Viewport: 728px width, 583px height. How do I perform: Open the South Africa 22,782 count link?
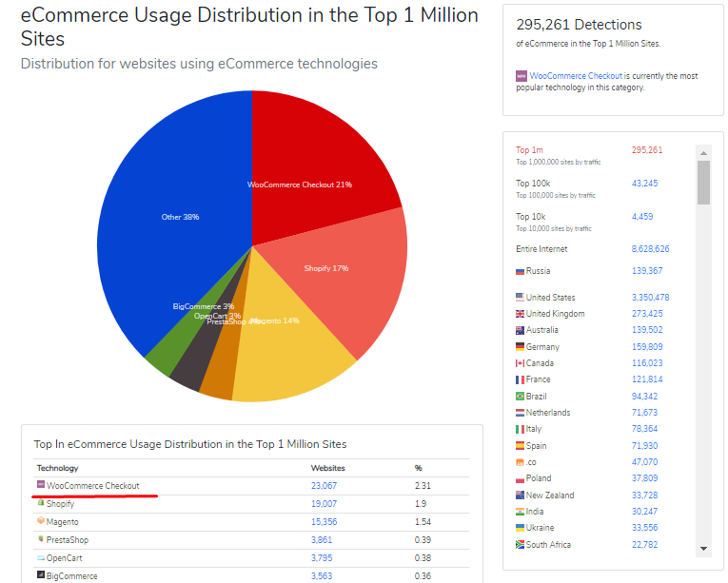coord(644,544)
